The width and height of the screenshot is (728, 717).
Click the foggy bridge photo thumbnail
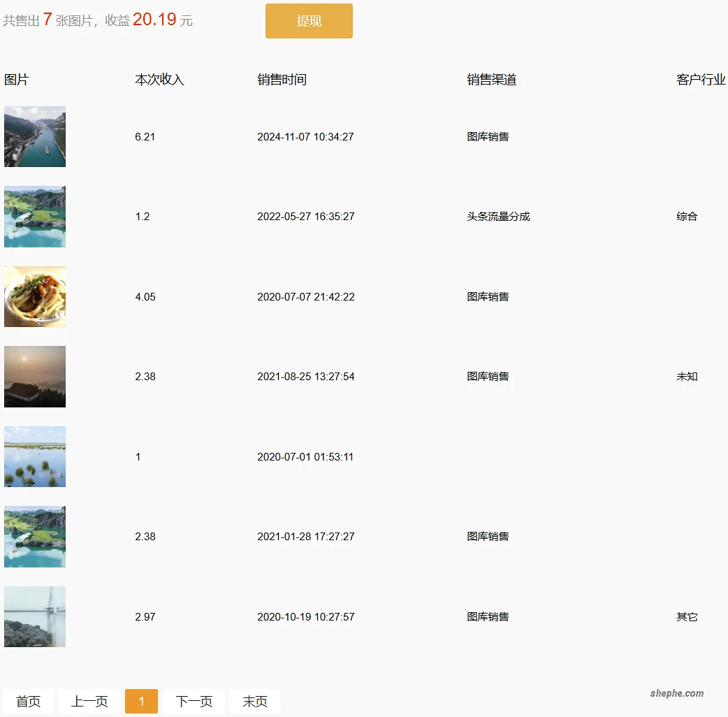35,616
